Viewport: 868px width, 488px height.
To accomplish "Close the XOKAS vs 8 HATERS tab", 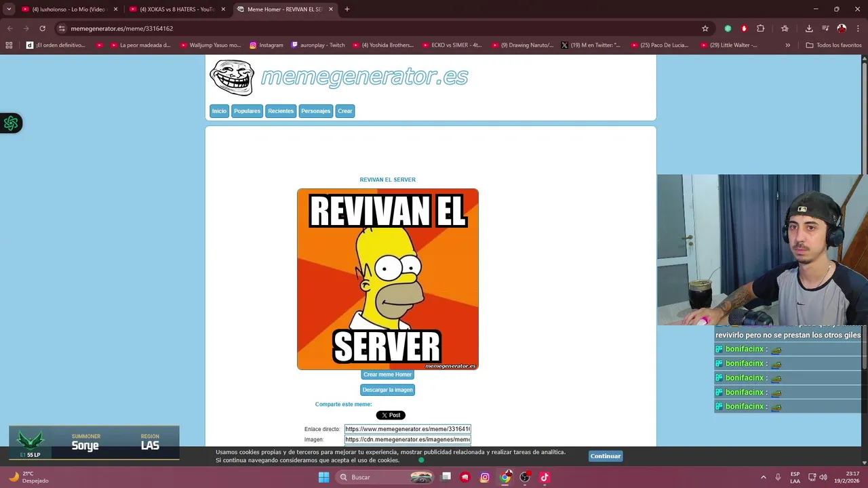I will [x=223, y=9].
